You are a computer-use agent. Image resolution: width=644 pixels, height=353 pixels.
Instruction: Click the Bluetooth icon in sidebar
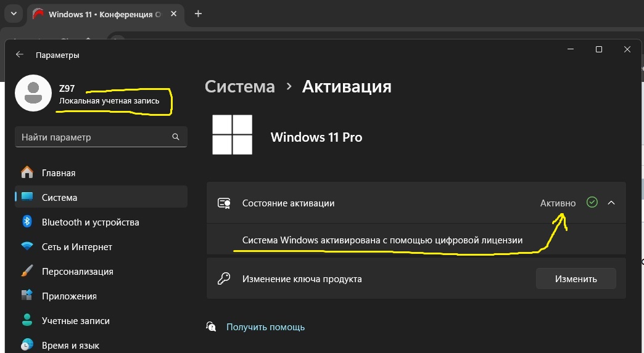click(x=27, y=221)
